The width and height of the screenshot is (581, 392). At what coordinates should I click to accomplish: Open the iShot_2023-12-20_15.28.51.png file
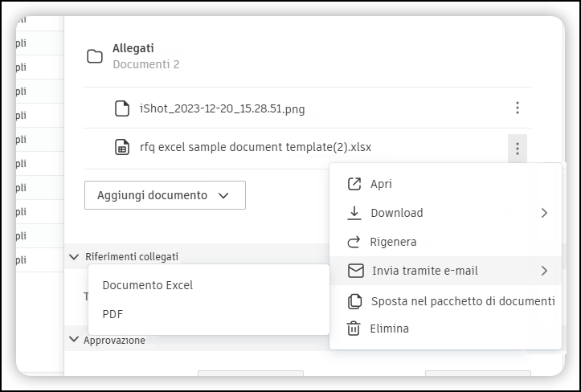tap(222, 108)
